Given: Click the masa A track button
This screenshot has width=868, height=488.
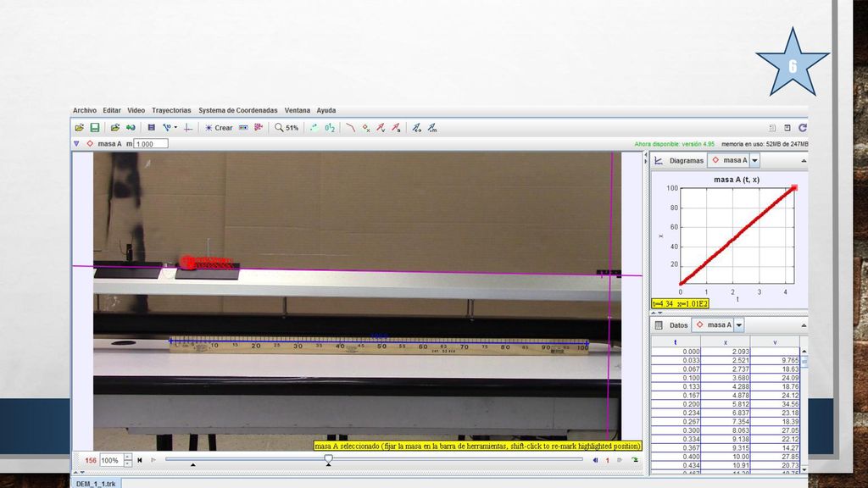Looking at the screenshot, I should point(104,144).
